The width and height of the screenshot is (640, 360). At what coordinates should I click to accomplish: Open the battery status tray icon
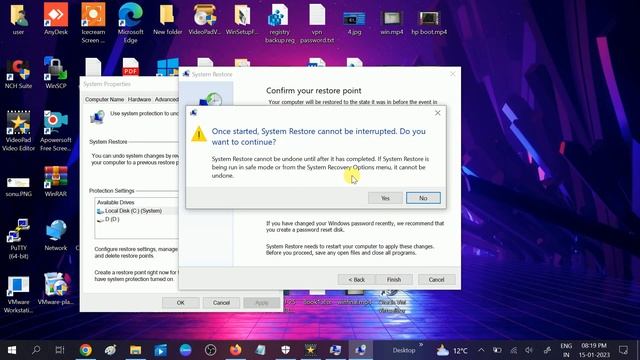(497, 350)
